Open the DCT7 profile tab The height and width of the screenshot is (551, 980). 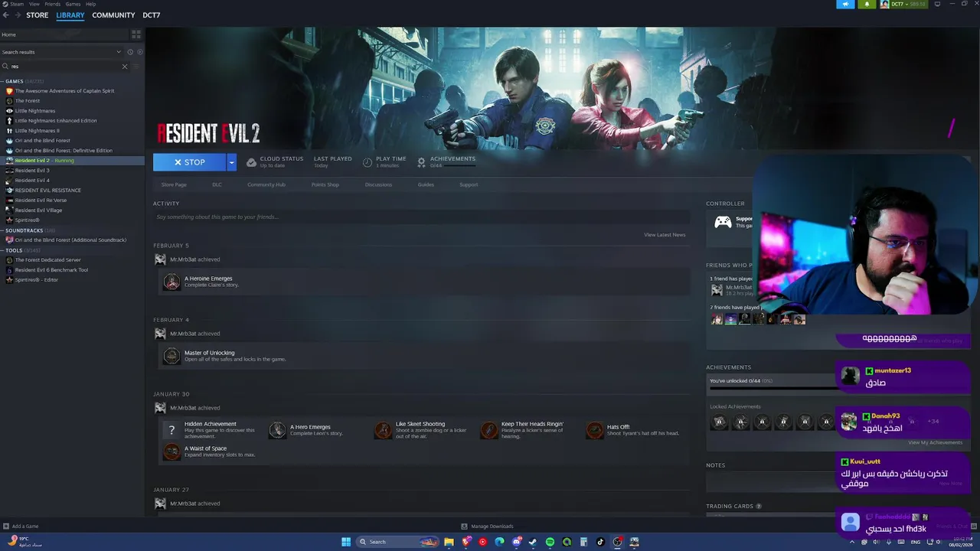tap(152, 15)
